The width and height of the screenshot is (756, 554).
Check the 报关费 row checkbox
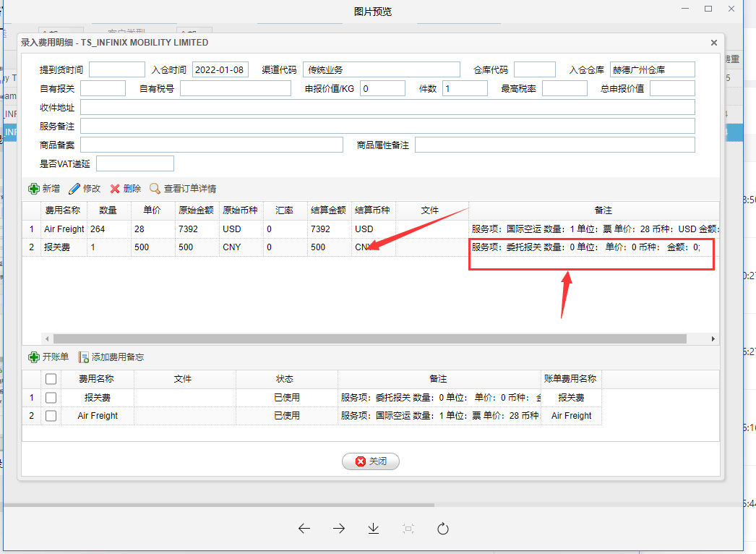coord(51,398)
